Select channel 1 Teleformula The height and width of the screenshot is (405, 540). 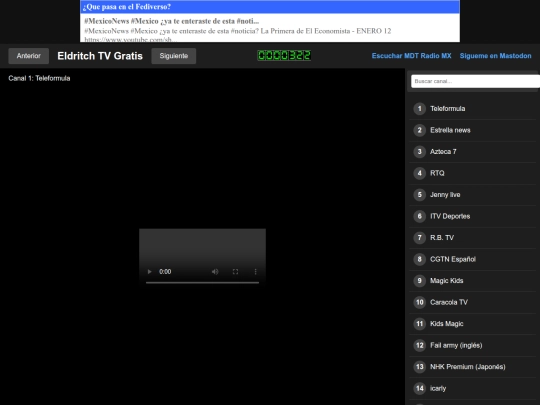point(472,109)
